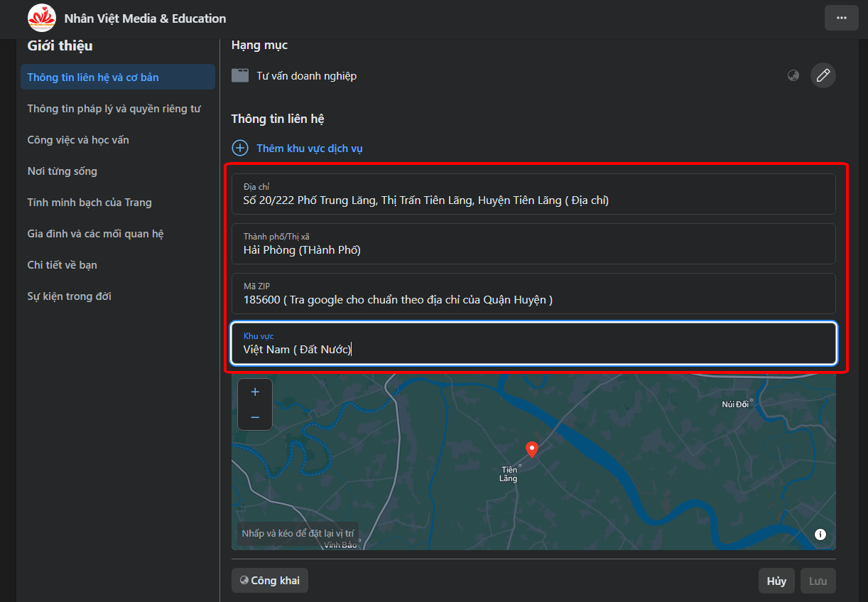Click into the Địa chỉ address field
Image resolution: width=868 pixels, height=602 pixels.
[x=533, y=194]
